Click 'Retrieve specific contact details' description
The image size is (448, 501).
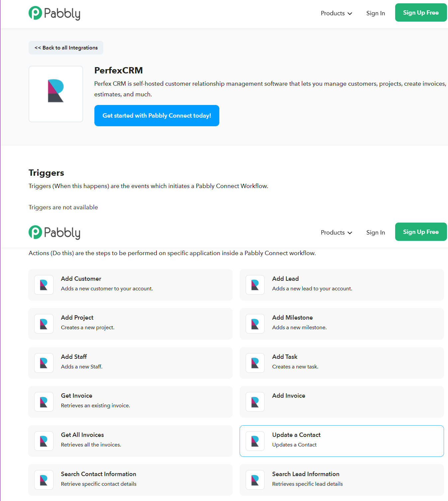pos(99,484)
